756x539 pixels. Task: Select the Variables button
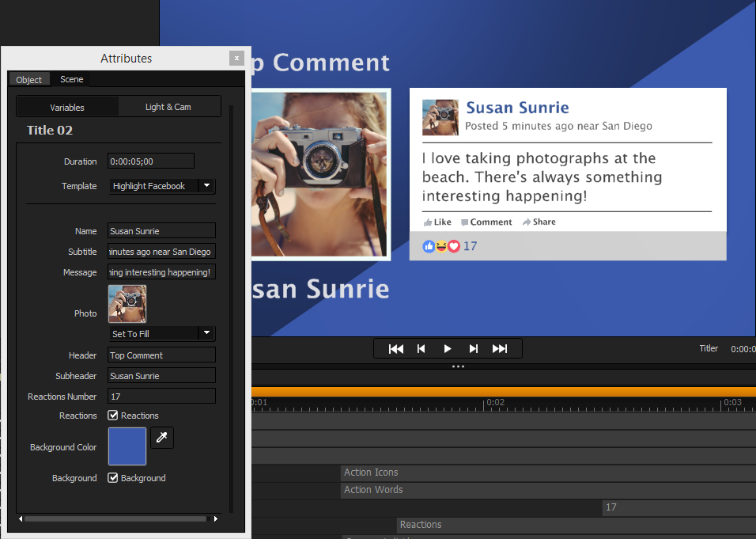[67, 107]
